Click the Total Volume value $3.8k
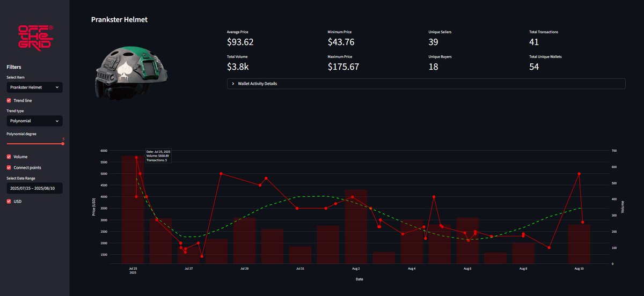644x296 pixels. pos(237,66)
